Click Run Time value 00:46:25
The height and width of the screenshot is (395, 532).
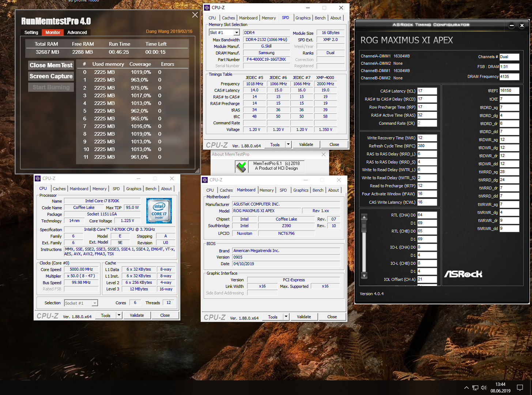coord(119,52)
